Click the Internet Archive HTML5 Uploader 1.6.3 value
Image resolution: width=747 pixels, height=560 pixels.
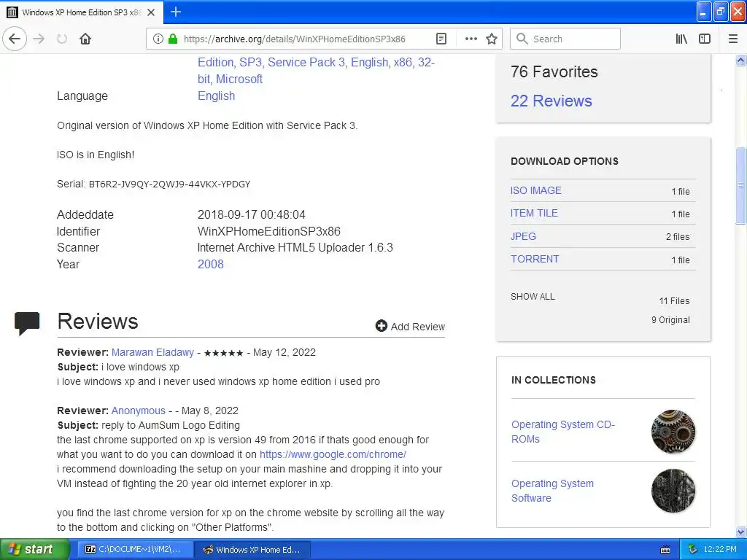point(295,248)
